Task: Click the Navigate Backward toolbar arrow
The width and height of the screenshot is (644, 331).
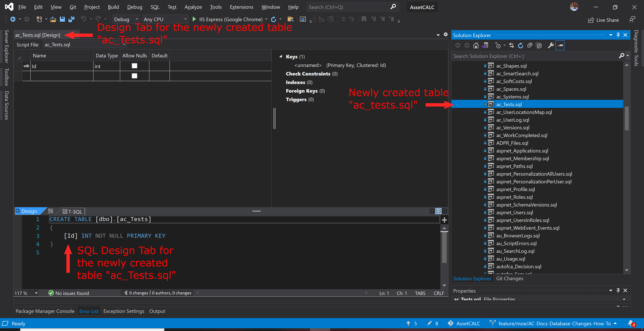Action: (13, 19)
